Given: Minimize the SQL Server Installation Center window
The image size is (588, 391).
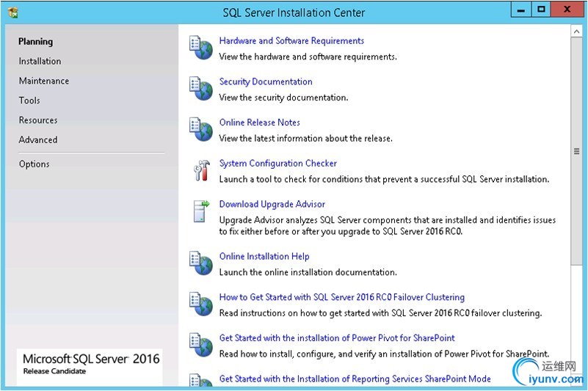Looking at the screenshot, I should coord(521,10).
